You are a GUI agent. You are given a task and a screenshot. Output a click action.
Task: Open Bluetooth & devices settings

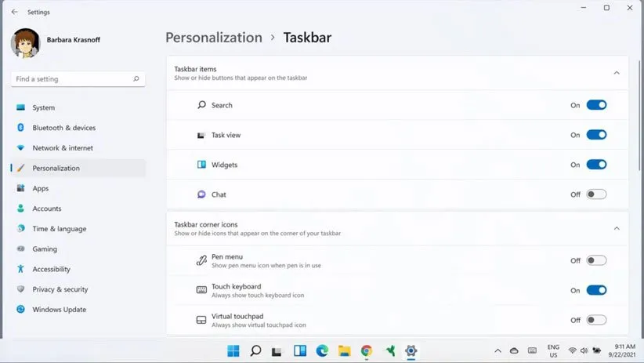pos(63,128)
